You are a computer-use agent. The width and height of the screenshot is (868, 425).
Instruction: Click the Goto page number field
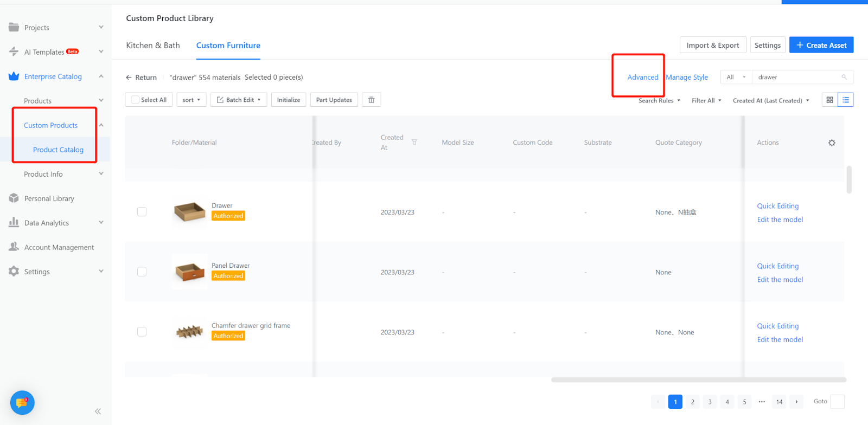click(x=837, y=402)
